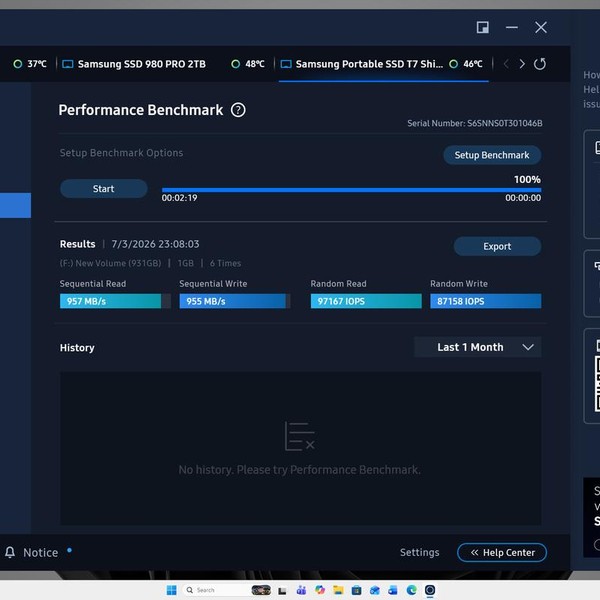Open the Windows Start menu
This screenshot has height=600, width=600.
[x=172, y=590]
